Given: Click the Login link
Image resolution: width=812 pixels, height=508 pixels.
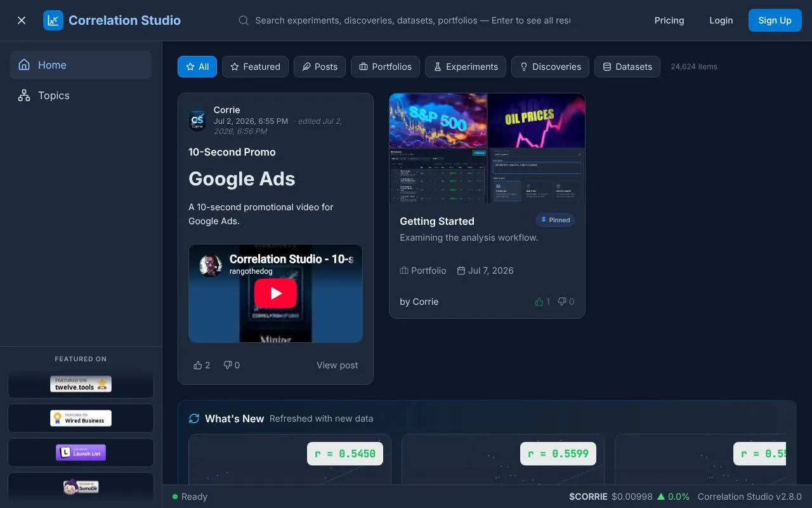Looking at the screenshot, I should pyautogui.click(x=721, y=20).
